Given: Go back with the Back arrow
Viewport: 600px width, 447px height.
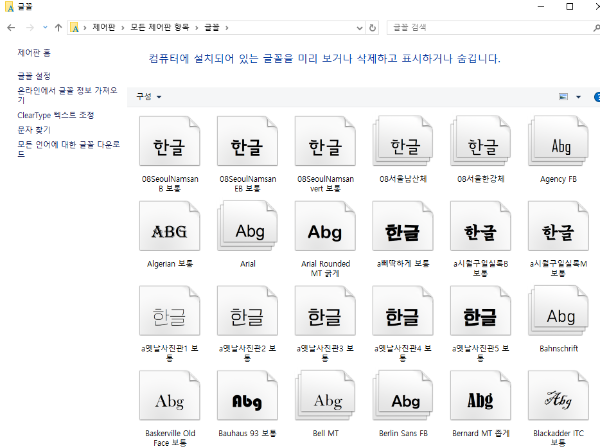Looking at the screenshot, I should [11, 28].
